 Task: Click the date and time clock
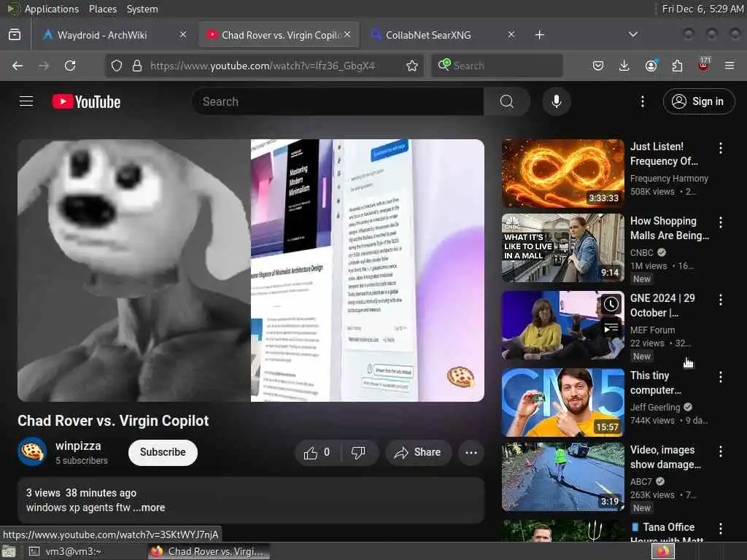click(x=703, y=9)
